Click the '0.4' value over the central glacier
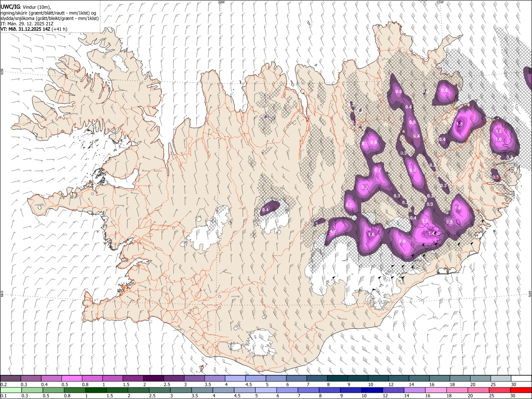Image resolution: width=532 pixels, height=399 pixels. tap(265, 210)
